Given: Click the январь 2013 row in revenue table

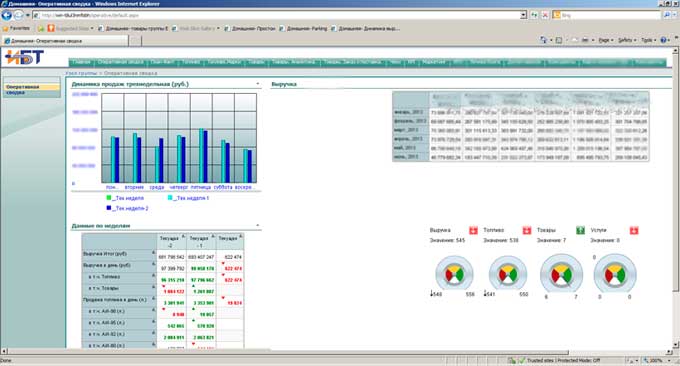Looking at the screenshot, I should click(x=520, y=112).
